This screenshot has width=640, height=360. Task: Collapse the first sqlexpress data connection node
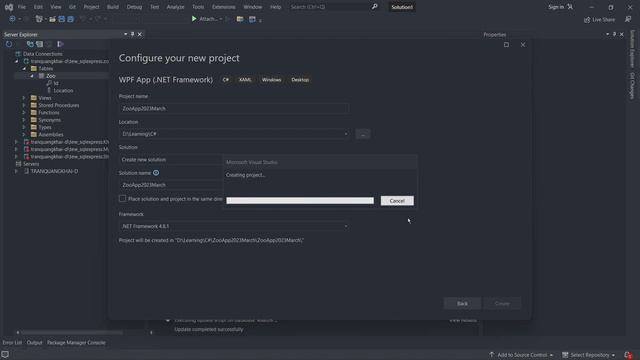click(x=17, y=61)
